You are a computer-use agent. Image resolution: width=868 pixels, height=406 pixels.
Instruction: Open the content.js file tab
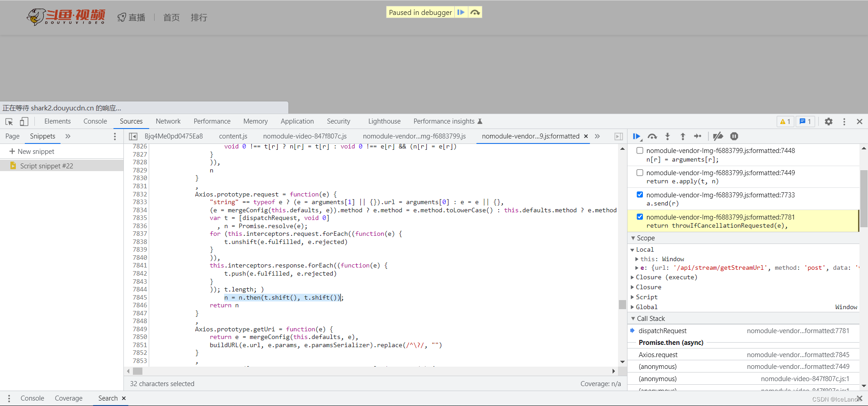tap(233, 136)
